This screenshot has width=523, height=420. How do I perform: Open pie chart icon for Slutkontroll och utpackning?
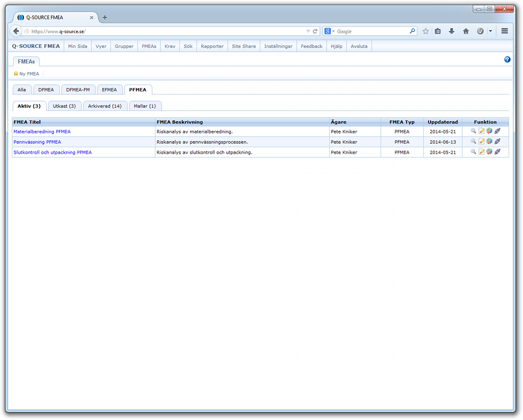pyautogui.click(x=489, y=152)
